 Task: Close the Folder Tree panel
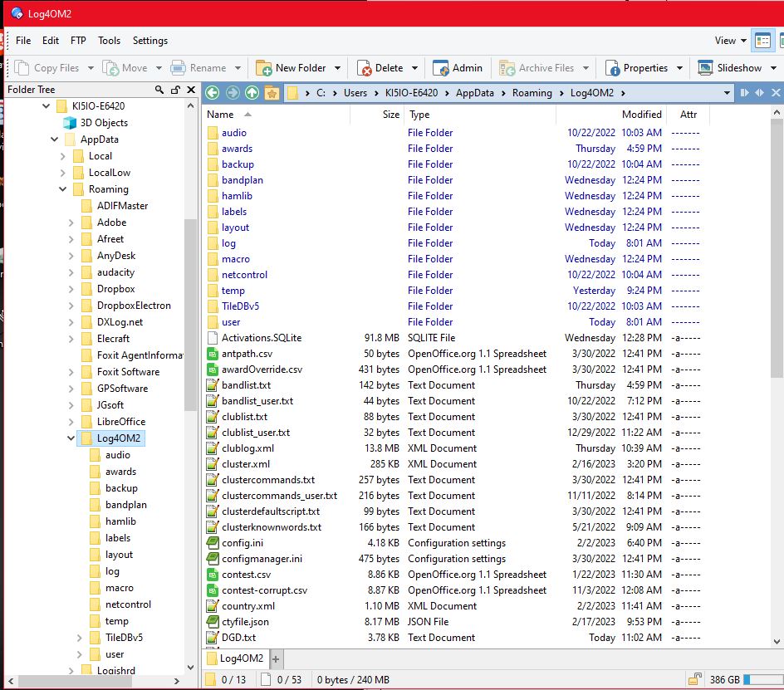click(191, 90)
